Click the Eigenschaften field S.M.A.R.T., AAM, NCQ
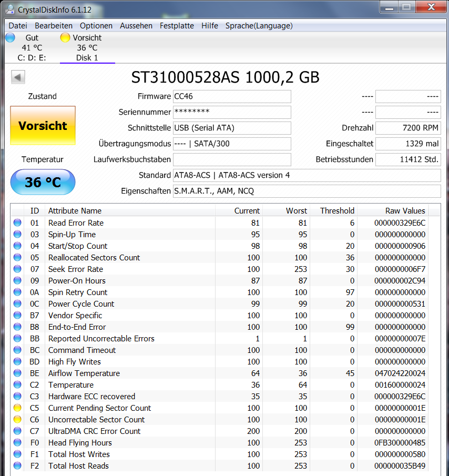The image size is (449, 476). (307, 191)
